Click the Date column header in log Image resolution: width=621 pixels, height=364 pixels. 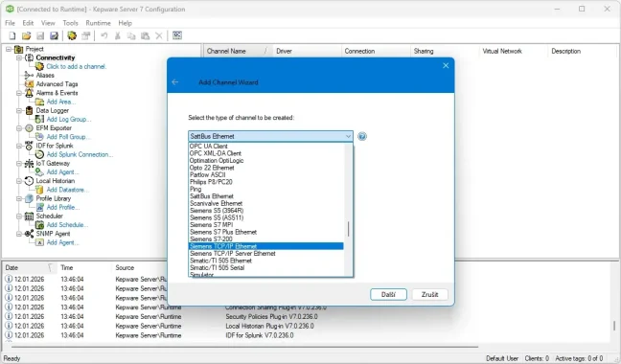30,268
